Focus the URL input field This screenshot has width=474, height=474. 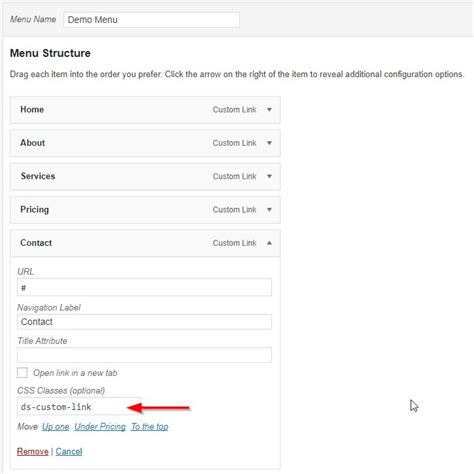(144, 287)
